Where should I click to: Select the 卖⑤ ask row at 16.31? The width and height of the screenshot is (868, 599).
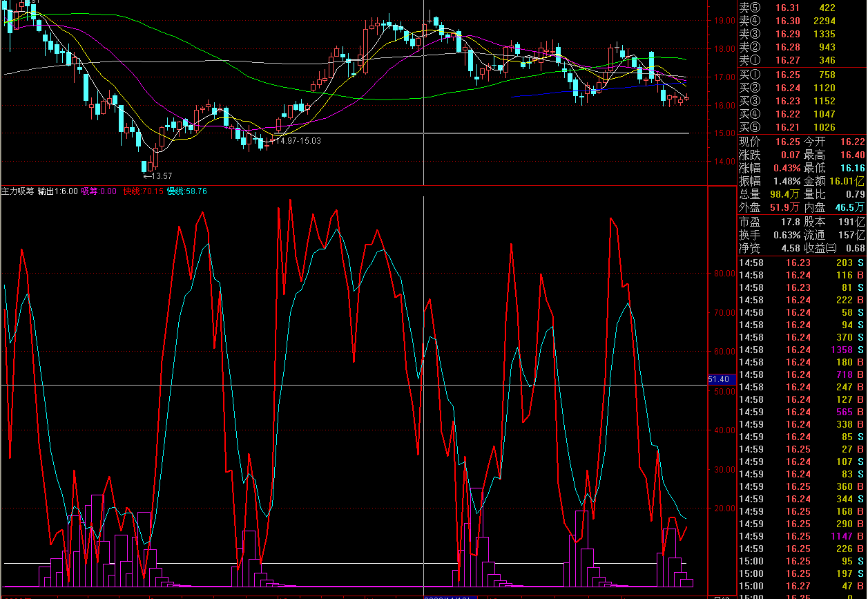click(x=802, y=8)
